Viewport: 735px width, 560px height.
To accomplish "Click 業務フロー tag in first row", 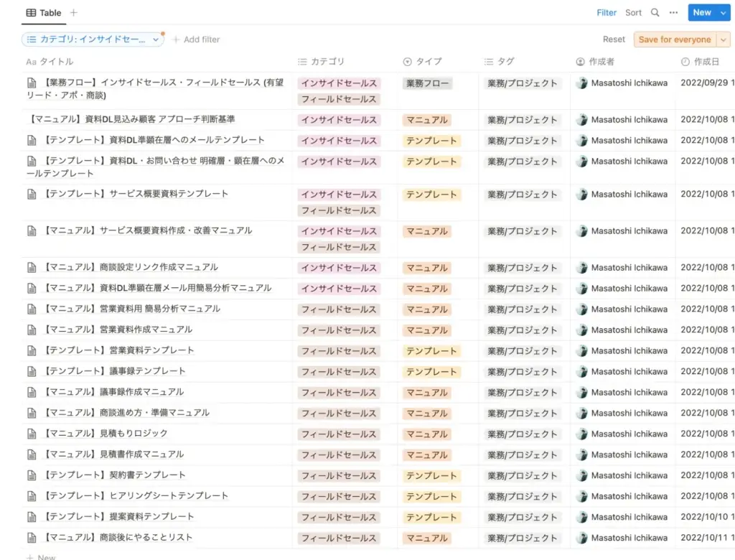I will [427, 83].
